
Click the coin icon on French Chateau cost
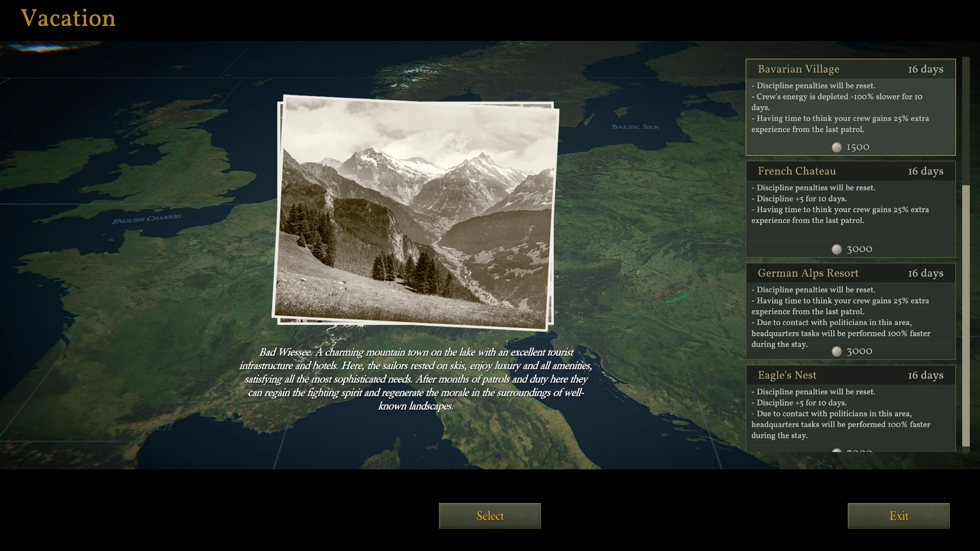[x=837, y=249]
